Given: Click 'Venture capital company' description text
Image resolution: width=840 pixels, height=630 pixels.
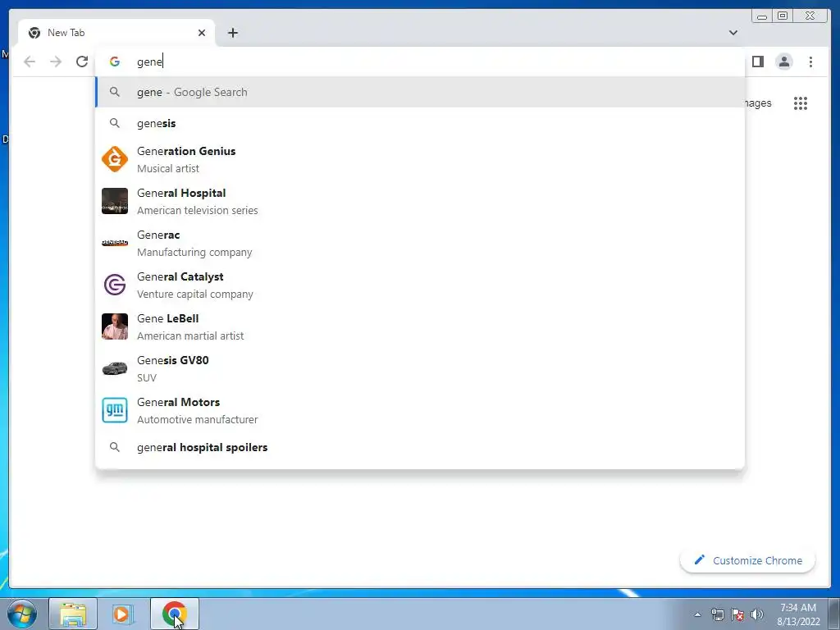Looking at the screenshot, I should tap(195, 294).
